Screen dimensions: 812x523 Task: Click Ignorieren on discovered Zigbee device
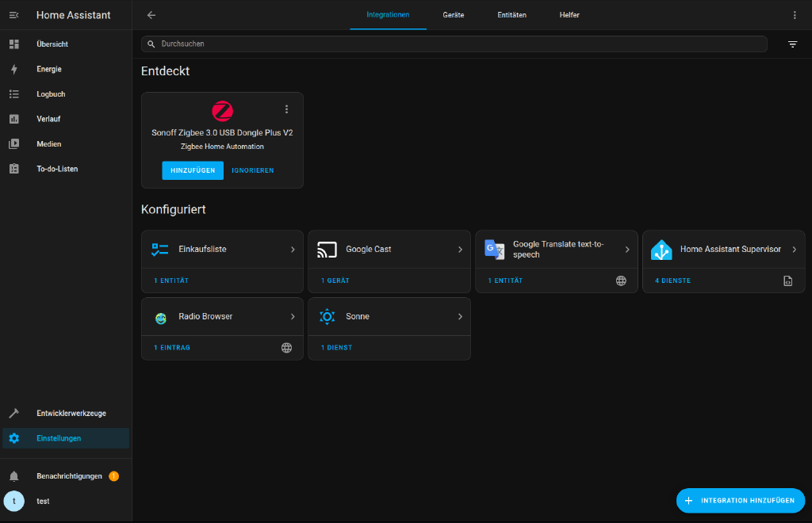pyautogui.click(x=252, y=170)
